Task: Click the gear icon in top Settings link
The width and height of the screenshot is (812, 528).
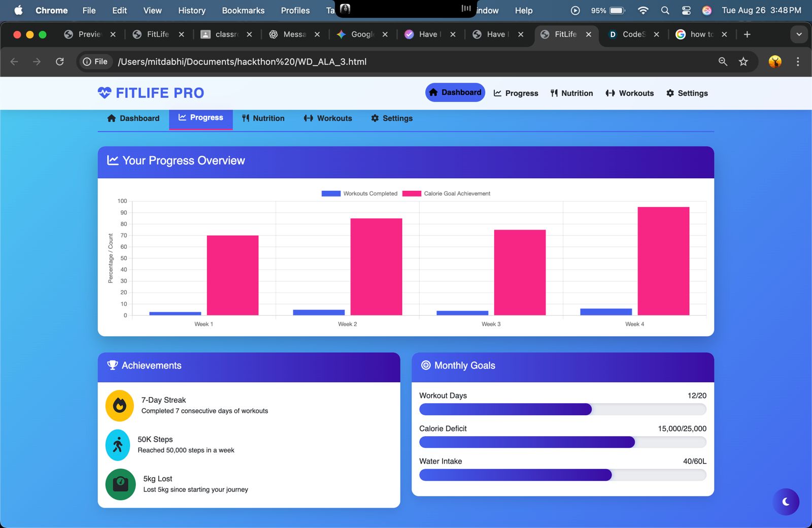Action: 670,93
